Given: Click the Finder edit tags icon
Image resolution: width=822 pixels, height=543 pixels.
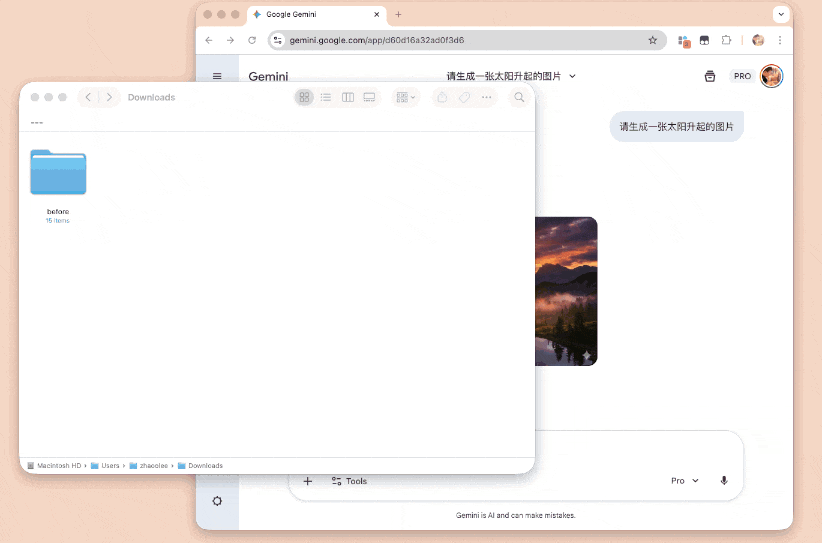Looking at the screenshot, I should point(465,97).
